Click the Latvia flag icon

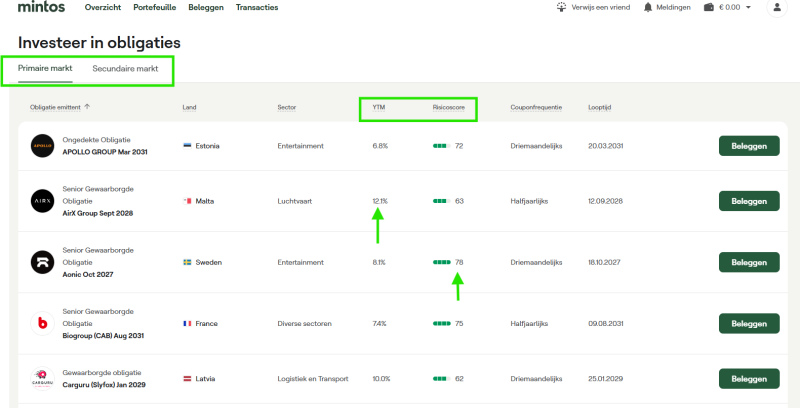pos(187,378)
